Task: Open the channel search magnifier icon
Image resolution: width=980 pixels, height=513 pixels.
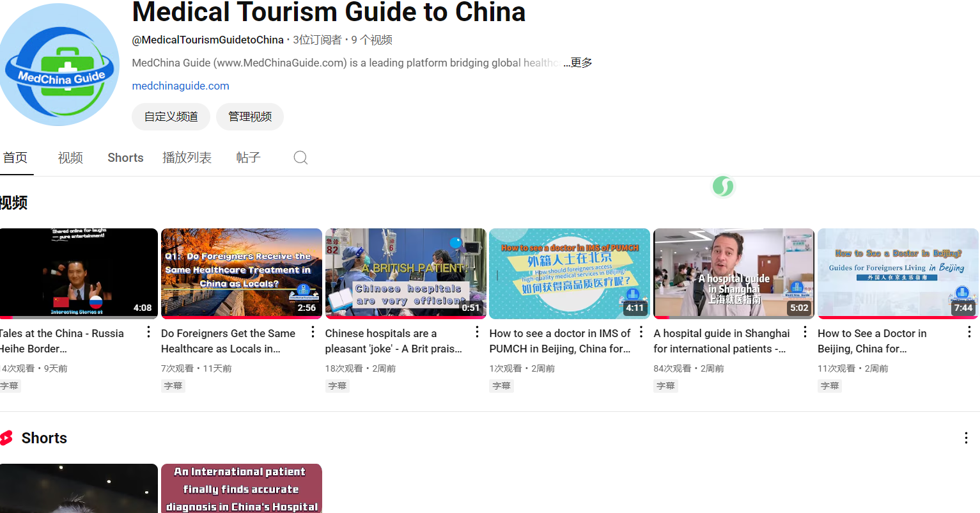Action: click(300, 157)
